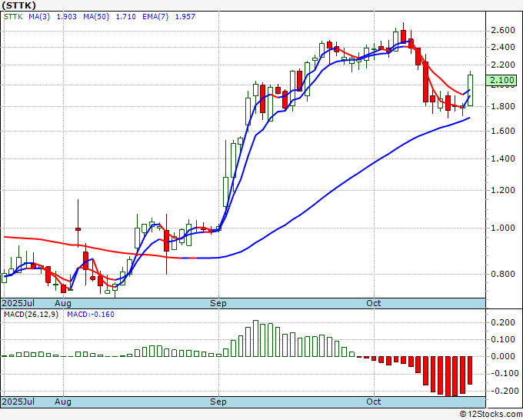The image size is (523, 420).
Task: Click the 1.000 price axis label
Action: (503, 228)
